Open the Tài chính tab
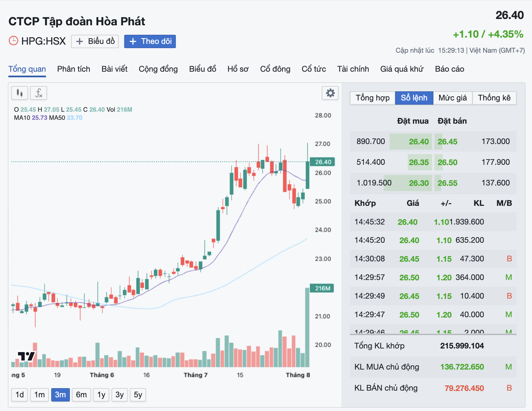The width and height of the screenshot is (532, 411). coord(353,69)
